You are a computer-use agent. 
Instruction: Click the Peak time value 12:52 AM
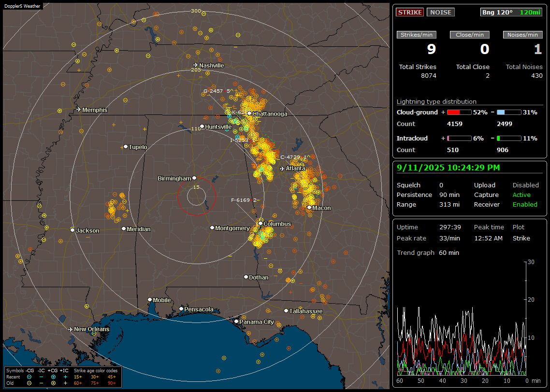click(488, 238)
